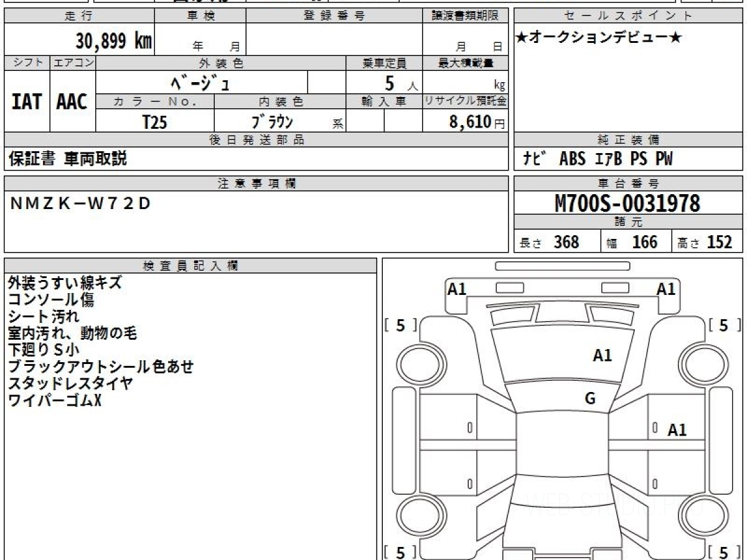Click the 後日発送部品 section header

tap(256, 140)
